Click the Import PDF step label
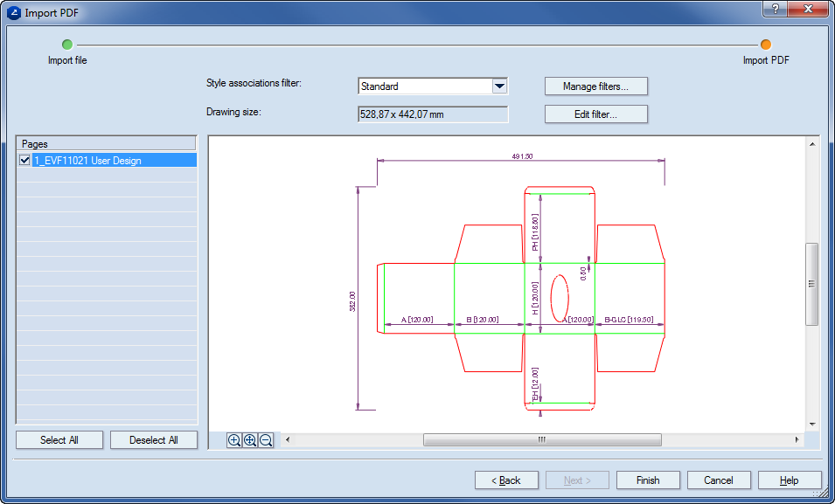This screenshot has width=835, height=504. coord(766,60)
